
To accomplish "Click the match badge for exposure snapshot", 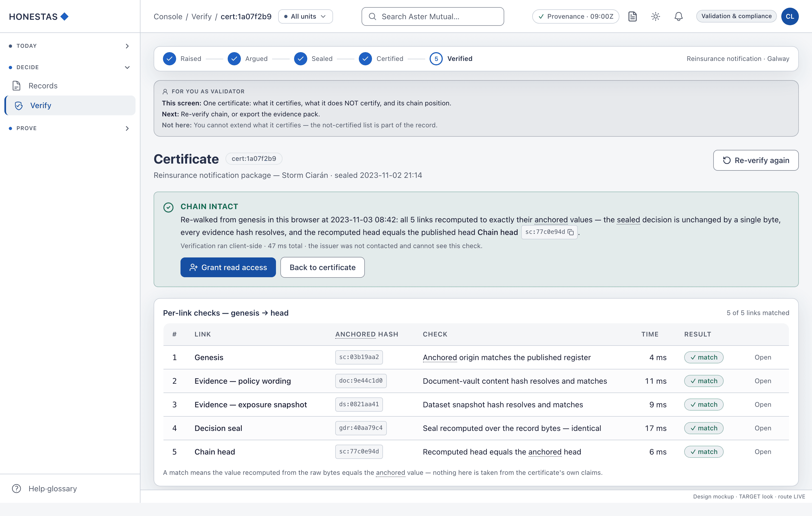I will click(x=703, y=404).
